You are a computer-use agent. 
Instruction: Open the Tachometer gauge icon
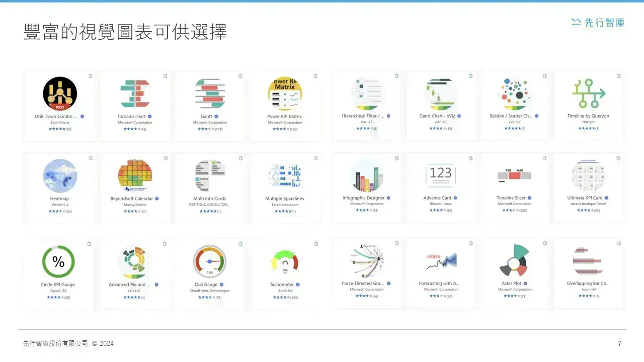pyautogui.click(x=285, y=262)
